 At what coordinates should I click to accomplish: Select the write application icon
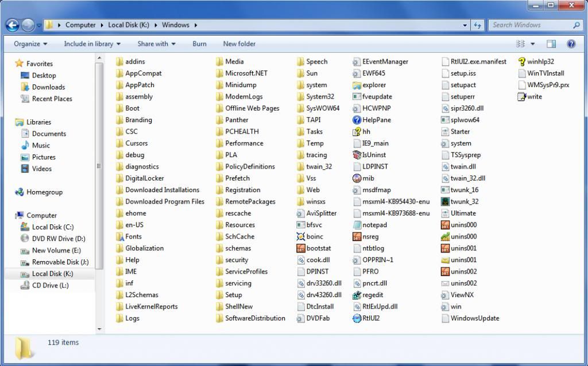point(521,96)
